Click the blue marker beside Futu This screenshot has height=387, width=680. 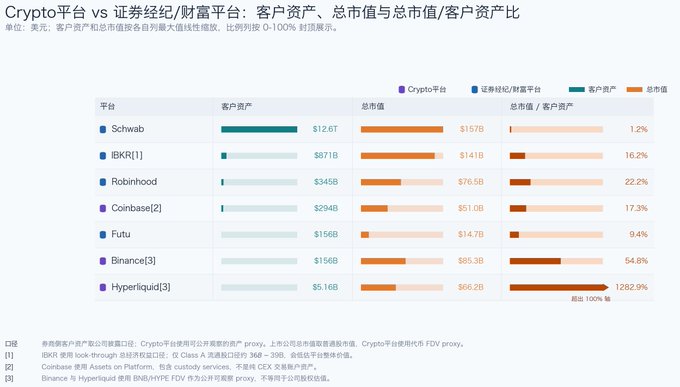pyautogui.click(x=103, y=235)
